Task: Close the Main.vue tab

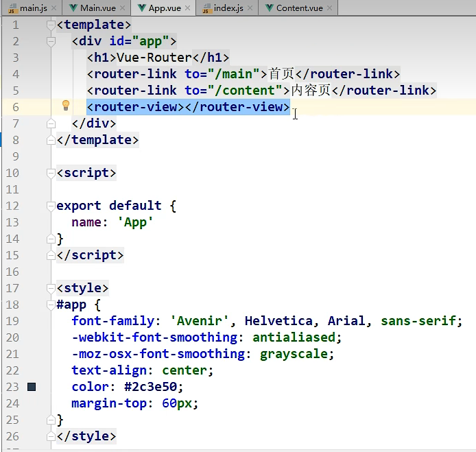Action: point(122,8)
